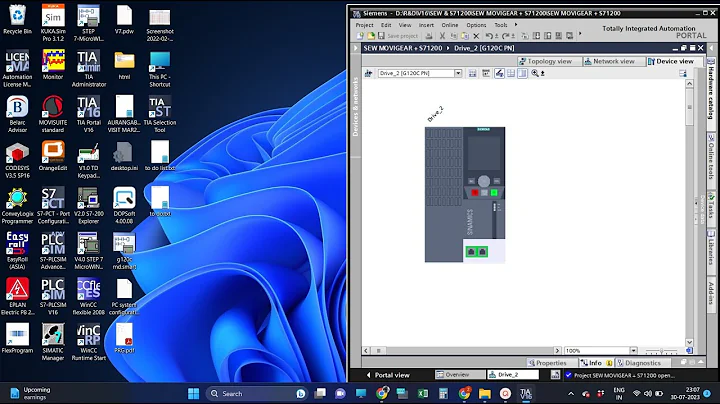
Task: Open the Drive_2 [G120C PN] device dropdown
Action: click(458, 73)
